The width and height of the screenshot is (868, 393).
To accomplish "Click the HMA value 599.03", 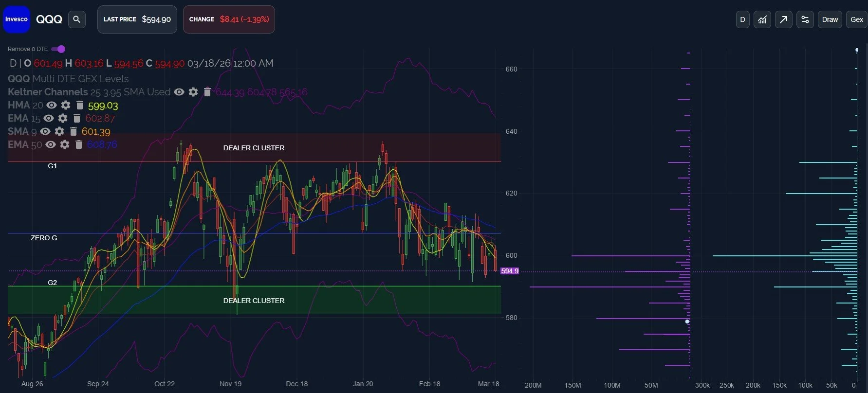I will pos(103,106).
